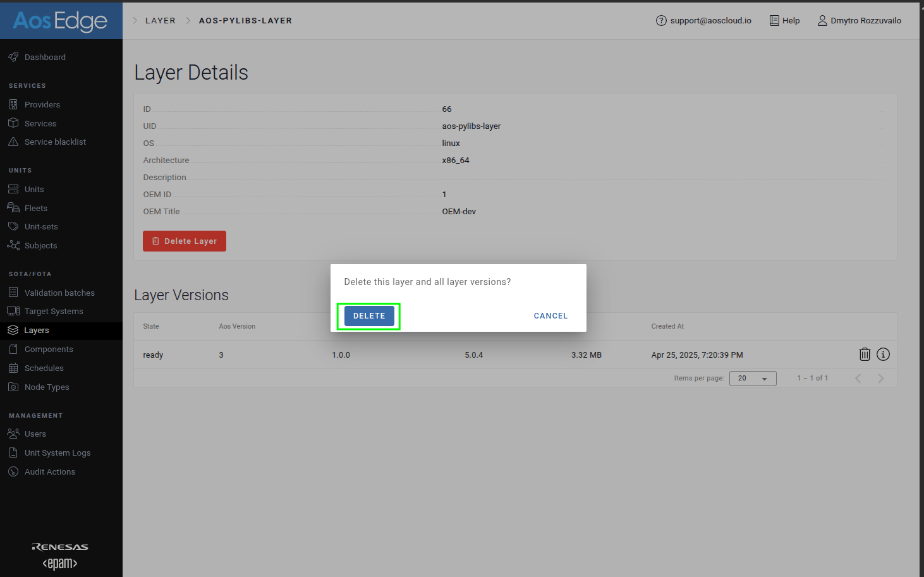924x577 pixels.
Task: Open Unit System Logs
Action: pos(58,452)
